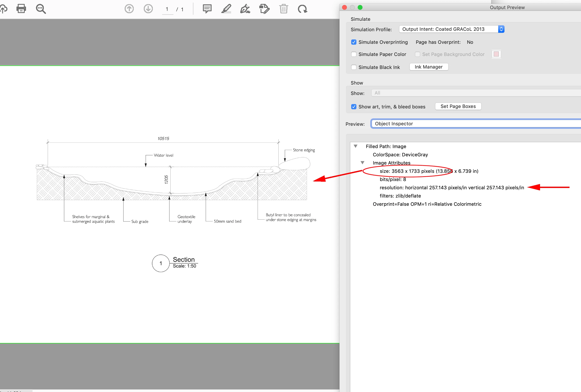Open the Preview Object Inspector dropdown

[475, 124]
